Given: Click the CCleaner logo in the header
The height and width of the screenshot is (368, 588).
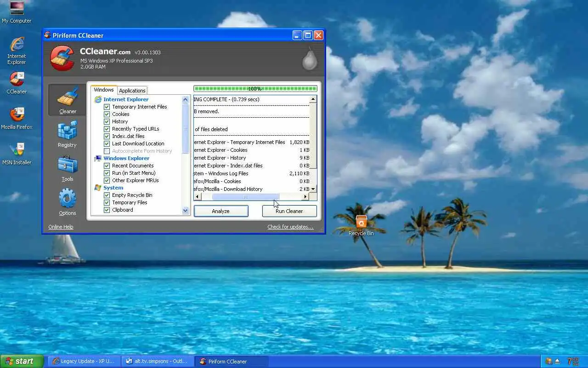Looking at the screenshot, I should 62,58.
